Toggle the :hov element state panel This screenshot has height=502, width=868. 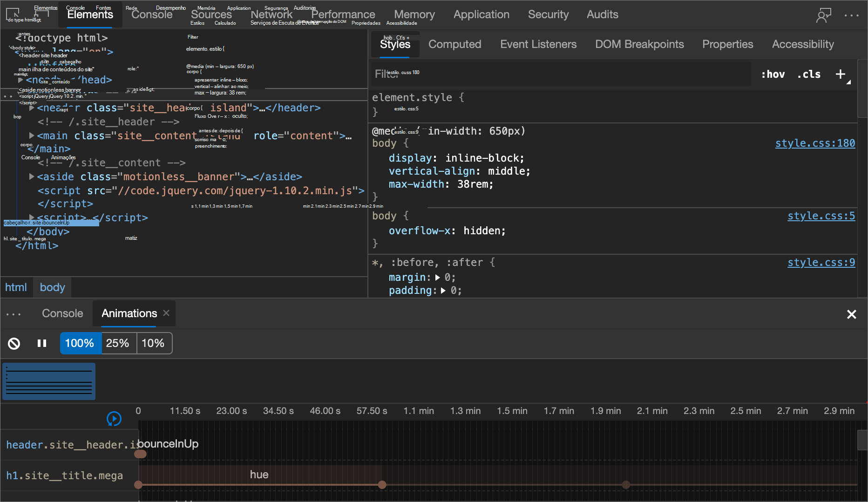click(773, 74)
